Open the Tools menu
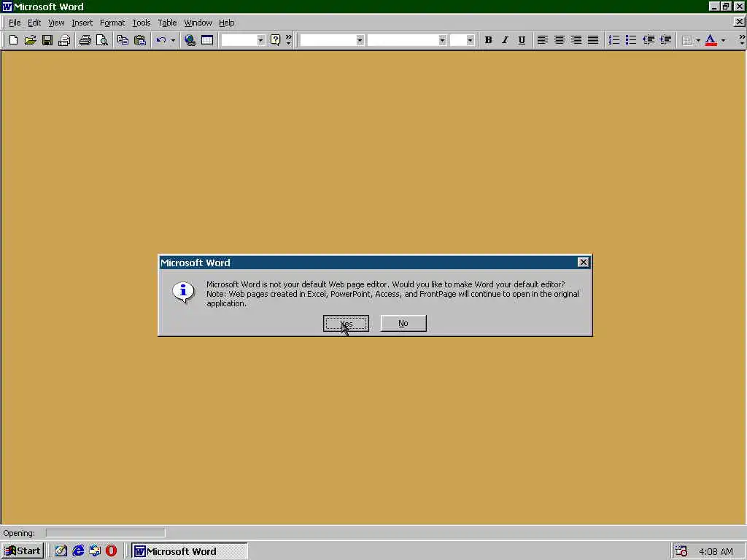The width and height of the screenshot is (747, 560). (x=141, y=23)
